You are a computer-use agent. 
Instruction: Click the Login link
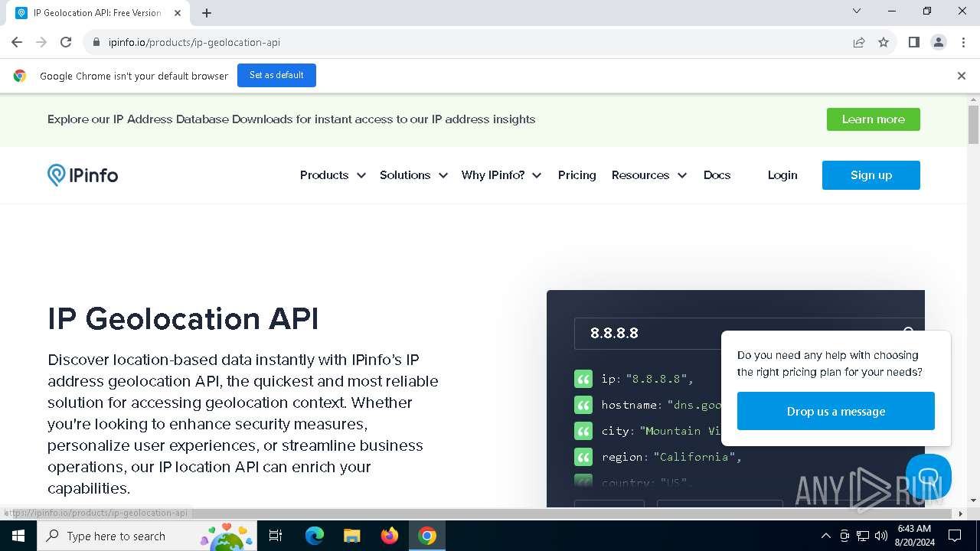coord(782,175)
